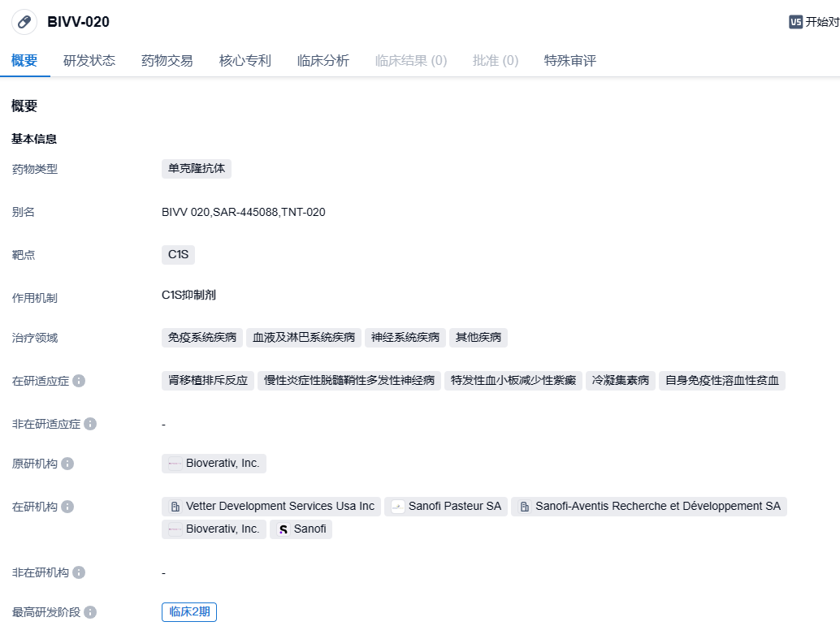The image size is (840, 639).
Task: Switch to the 研发状态 tab
Action: [89, 61]
